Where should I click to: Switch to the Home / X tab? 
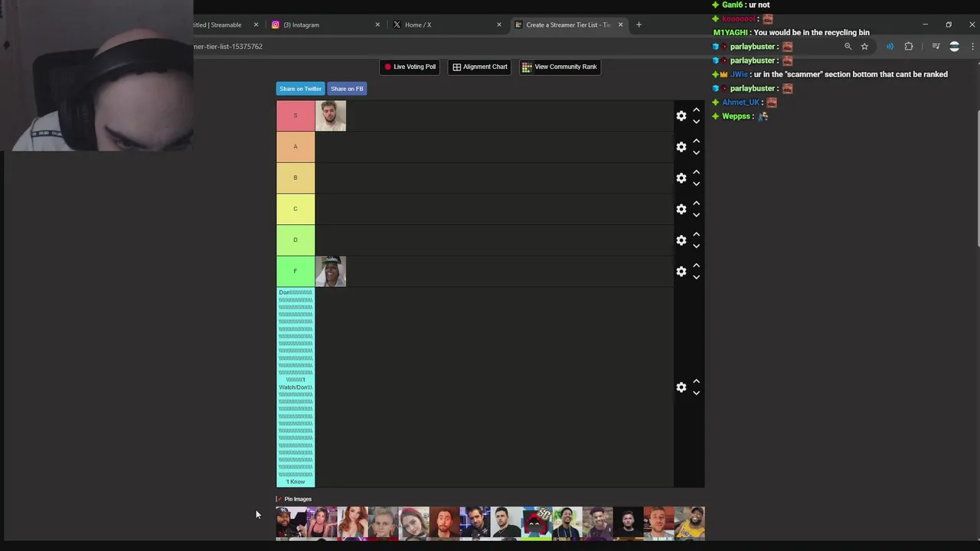[446, 24]
